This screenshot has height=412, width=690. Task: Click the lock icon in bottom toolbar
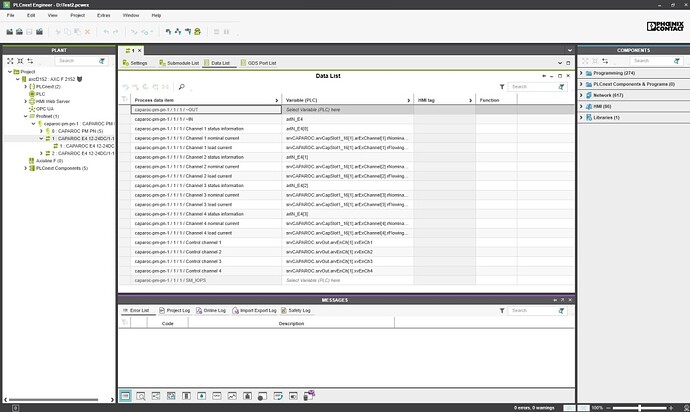[x=247, y=396]
